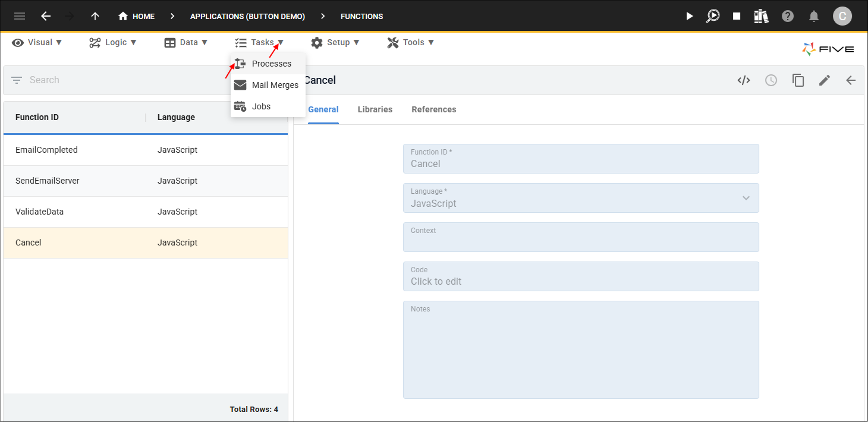868x422 pixels.
Task: Select the Cancel function row
Action: [x=146, y=243]
